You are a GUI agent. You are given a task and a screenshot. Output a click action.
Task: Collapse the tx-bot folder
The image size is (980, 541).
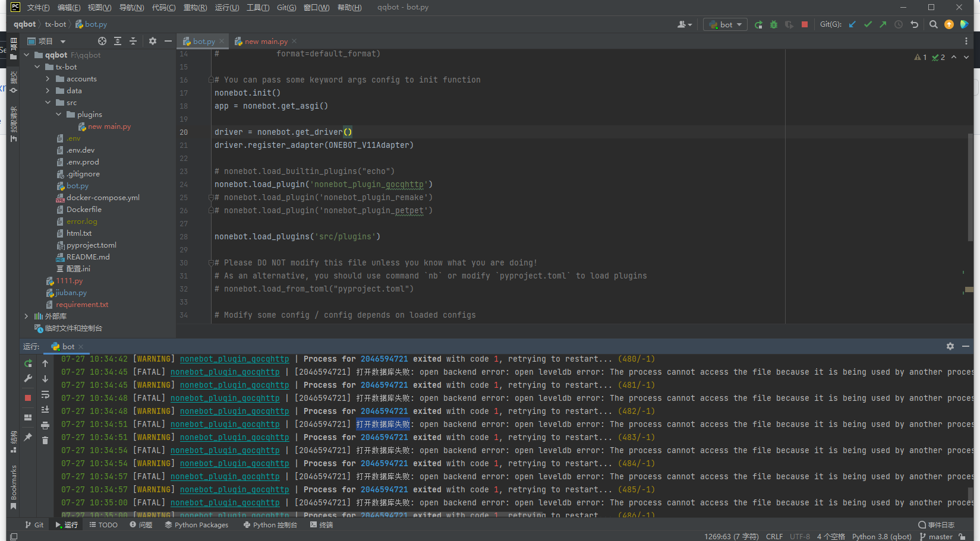(x=37, y=67)
